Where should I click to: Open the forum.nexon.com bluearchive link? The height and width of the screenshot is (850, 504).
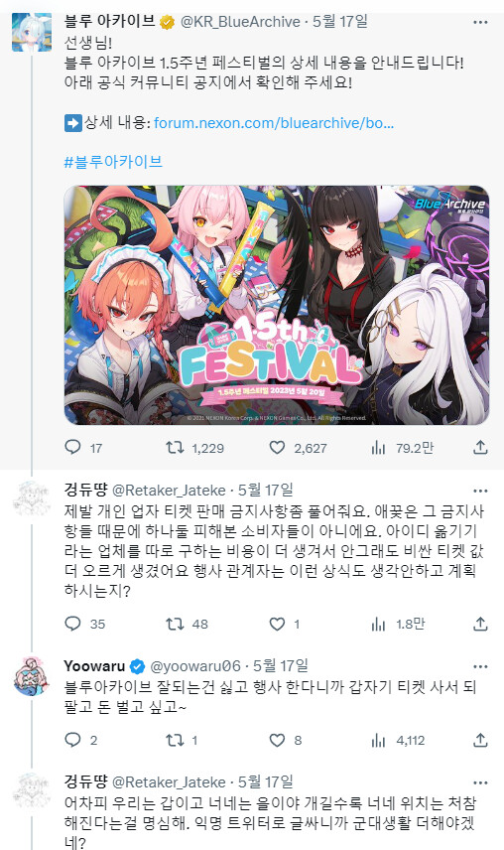(274, 123)
